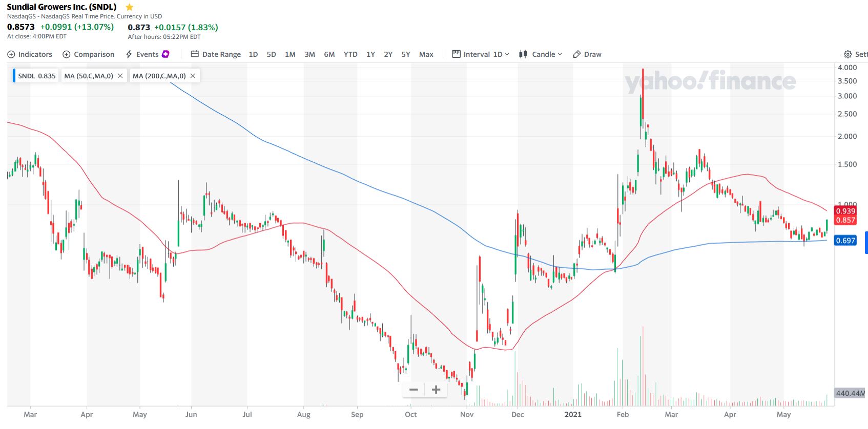Click the +0.0157 (1.83%) after-hours change
This screenshot has width=868, height=429.
186,27
